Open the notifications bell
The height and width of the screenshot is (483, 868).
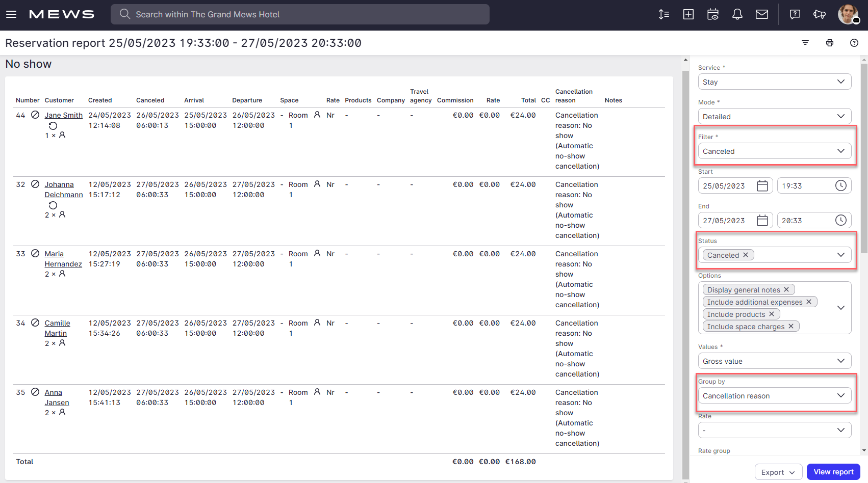pyautogui.click(x=737, y=14)
